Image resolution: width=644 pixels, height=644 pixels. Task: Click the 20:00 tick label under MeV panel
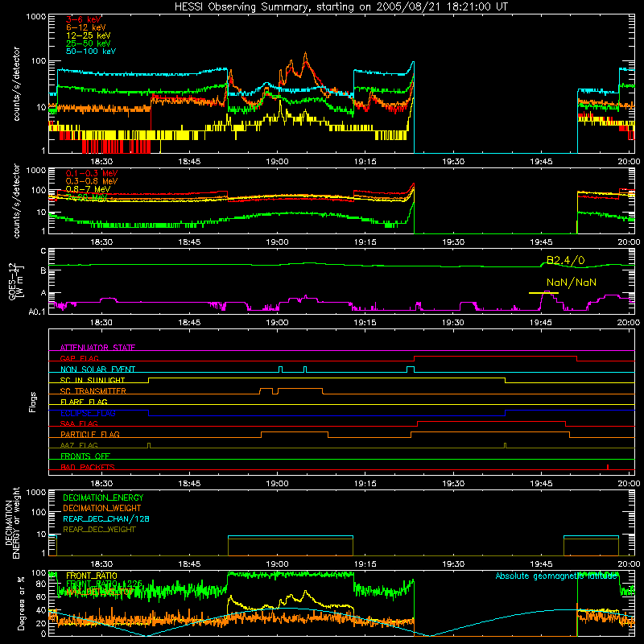629,242
